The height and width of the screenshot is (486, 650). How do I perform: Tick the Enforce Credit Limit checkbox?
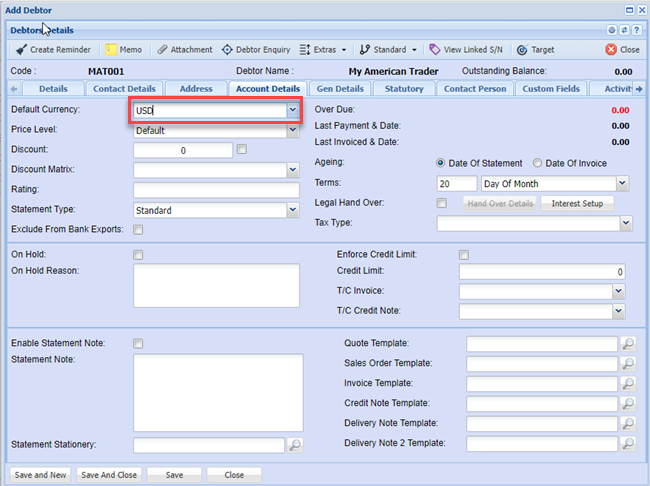(464, 255)
